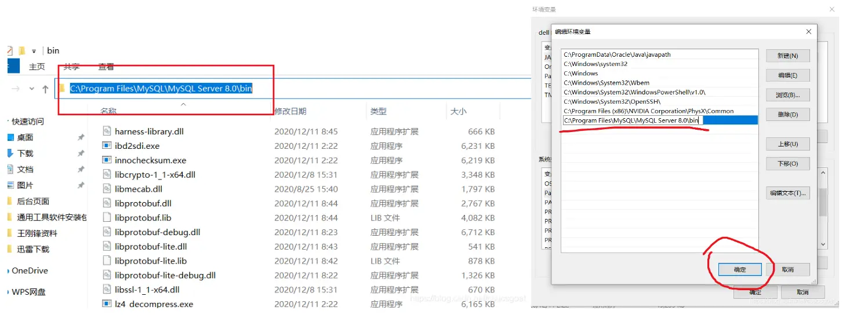Image resolution: width=868 pixels, height=333 pixels.
Task: Select 文档 in the navigation pane
Action: pos(25,170)
